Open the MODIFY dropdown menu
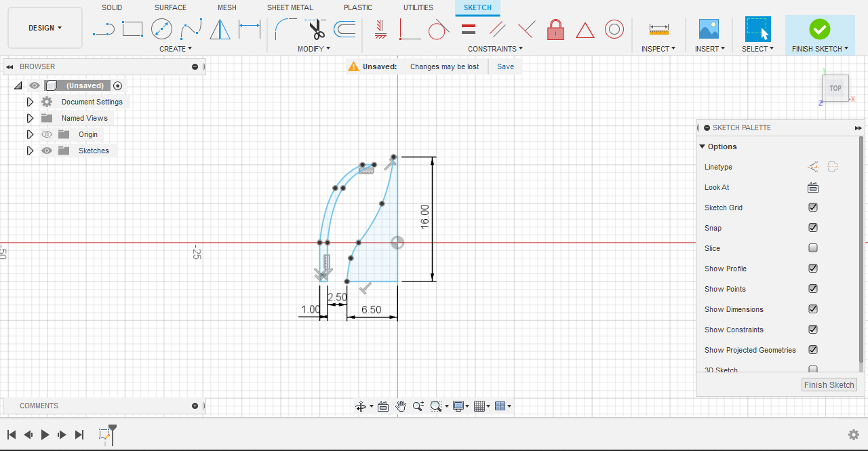The height and width of the screenshot is (451, 868). tap(314, 49)
